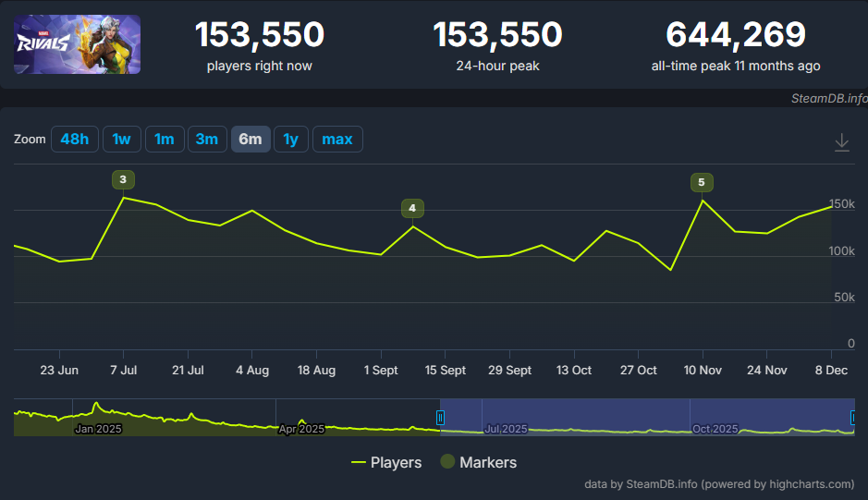Click the 24-hour peak label
The image size is (868, 500).
[x=497, y=66]
